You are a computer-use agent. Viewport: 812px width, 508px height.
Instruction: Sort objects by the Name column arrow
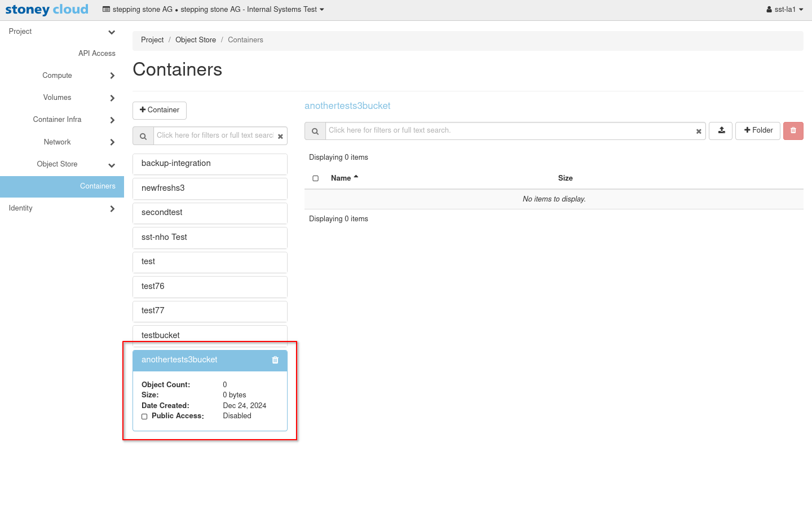(x=356, y=177)
